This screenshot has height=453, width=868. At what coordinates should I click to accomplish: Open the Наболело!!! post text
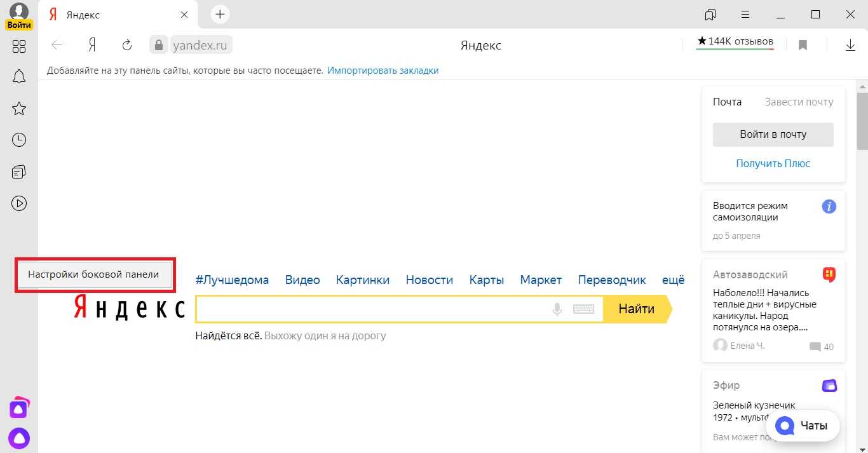coord(764,311)
